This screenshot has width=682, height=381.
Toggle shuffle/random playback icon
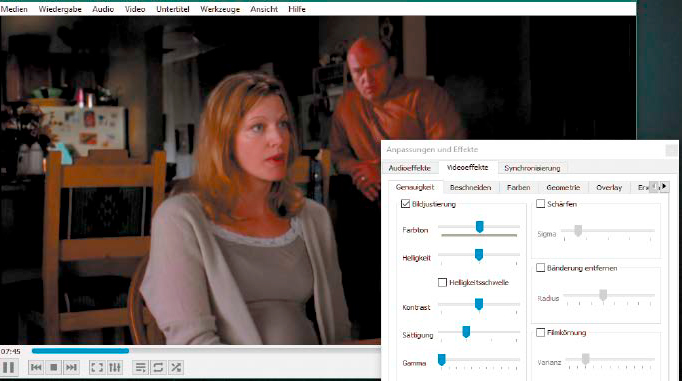pyautogui.click(x=176, y=368)
